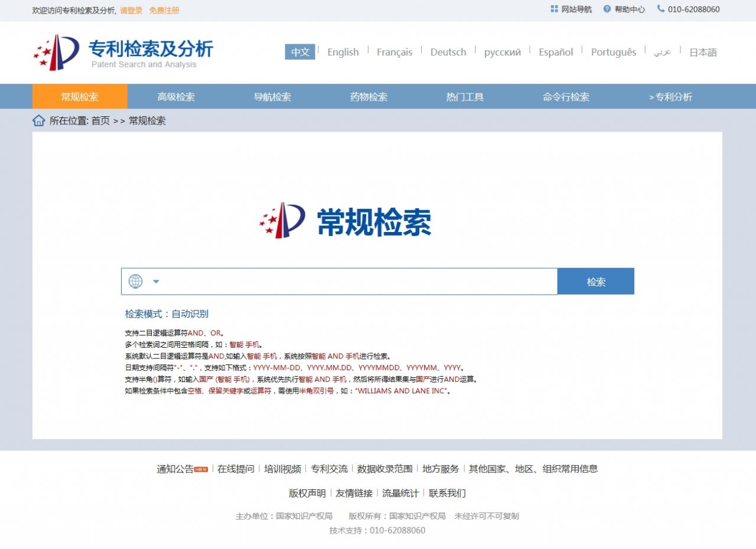Switch language to Deutsch
Screen dimensions: 756x549
coord(448,52)
